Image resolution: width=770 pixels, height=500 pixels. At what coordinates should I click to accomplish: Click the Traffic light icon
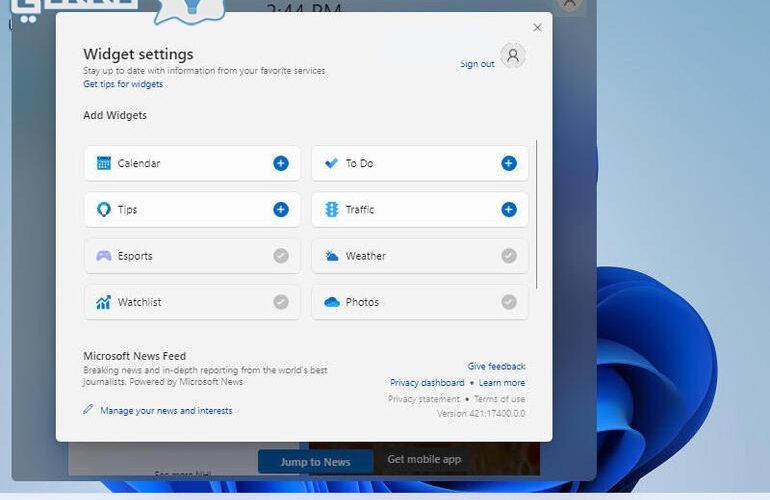332,210
